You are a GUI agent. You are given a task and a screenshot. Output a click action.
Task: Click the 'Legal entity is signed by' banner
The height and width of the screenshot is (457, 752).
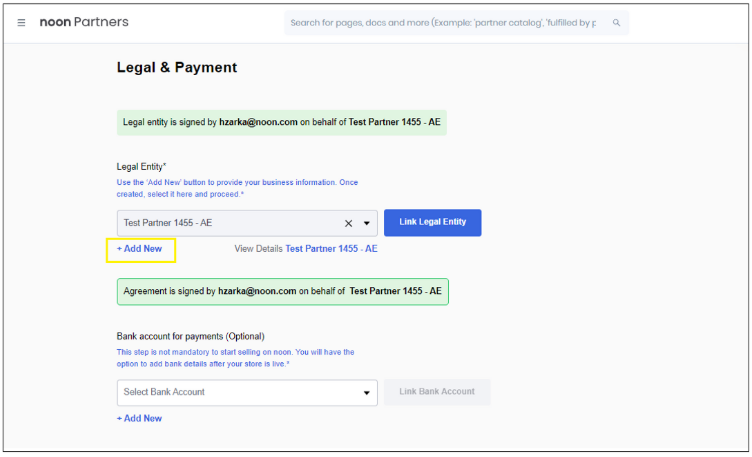pos(281,122)
